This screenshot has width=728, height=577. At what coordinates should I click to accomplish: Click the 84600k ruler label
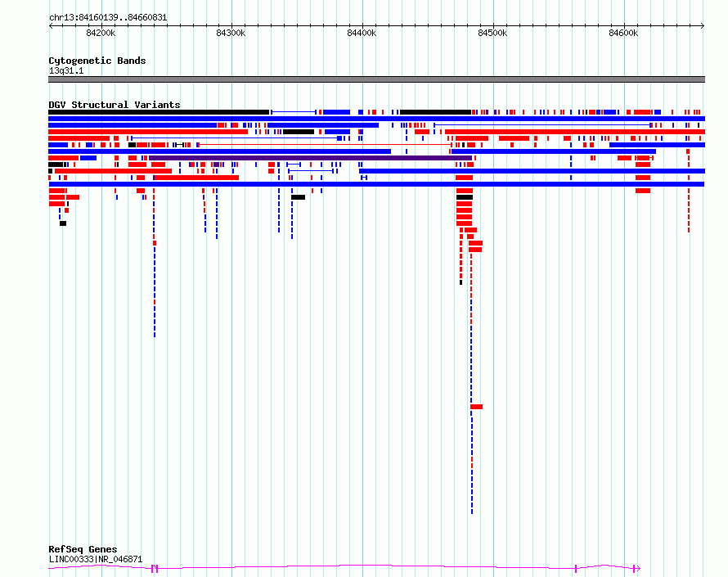point(623,33)
